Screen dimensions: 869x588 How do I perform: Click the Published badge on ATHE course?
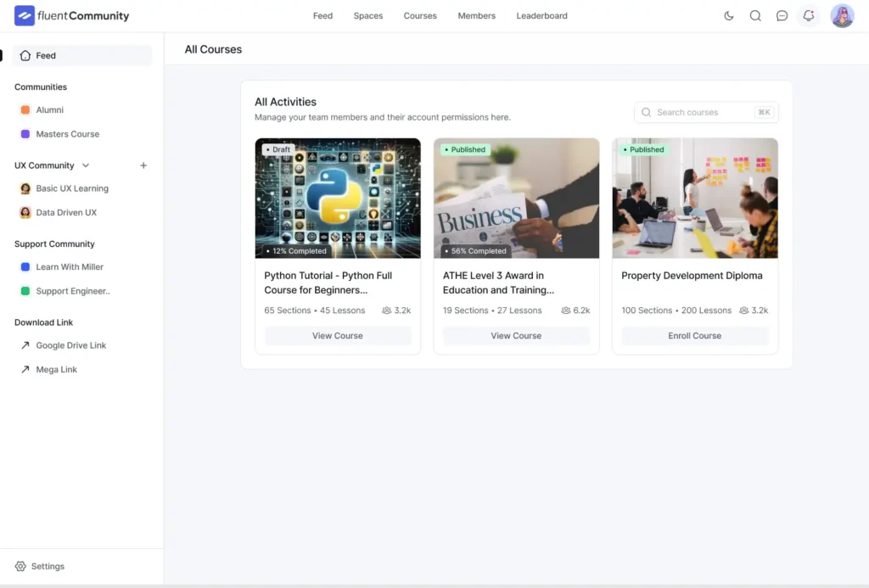[x=465, y=149]
